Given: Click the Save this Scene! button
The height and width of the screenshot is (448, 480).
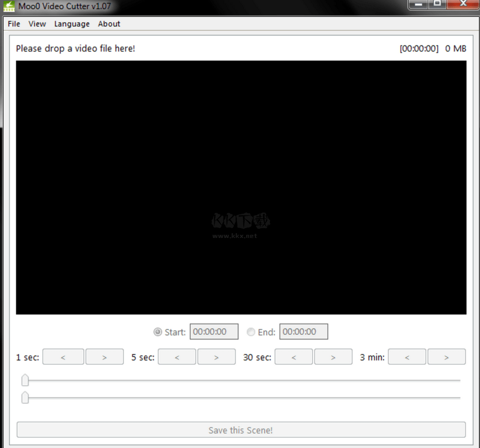Looking at the screenshot, I should [241, 430].
